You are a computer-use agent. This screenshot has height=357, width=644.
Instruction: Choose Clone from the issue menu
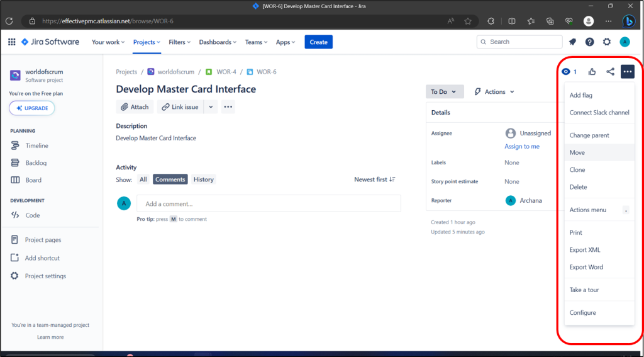[599, 170]
